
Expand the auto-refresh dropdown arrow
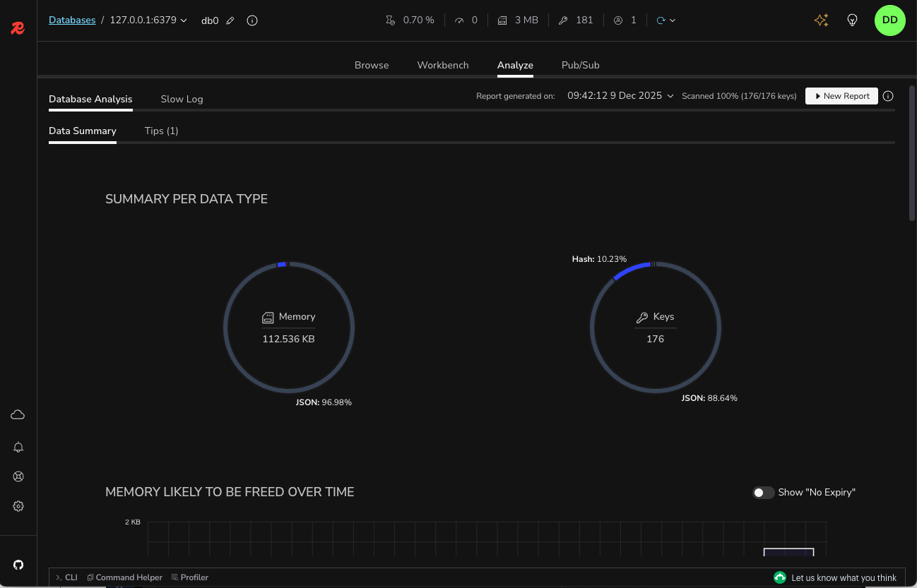point(672,20)
